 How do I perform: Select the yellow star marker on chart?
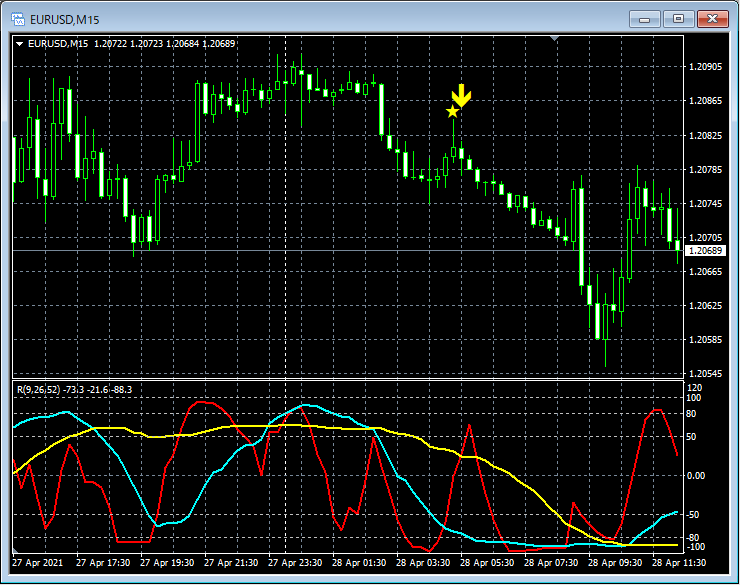click(x=452, y=112)
